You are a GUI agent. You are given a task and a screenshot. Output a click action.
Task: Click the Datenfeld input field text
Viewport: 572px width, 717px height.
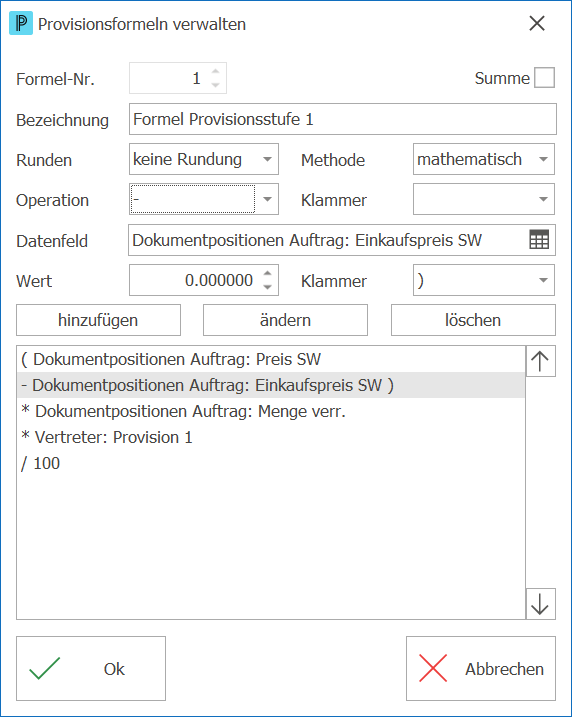point(307,240)
